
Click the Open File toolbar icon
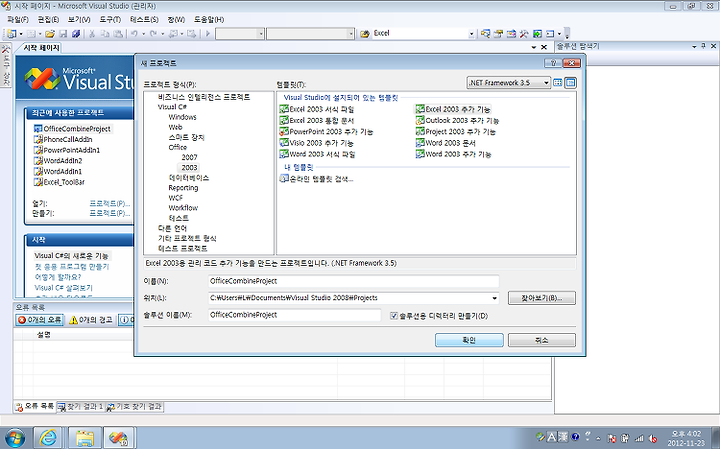50,34
